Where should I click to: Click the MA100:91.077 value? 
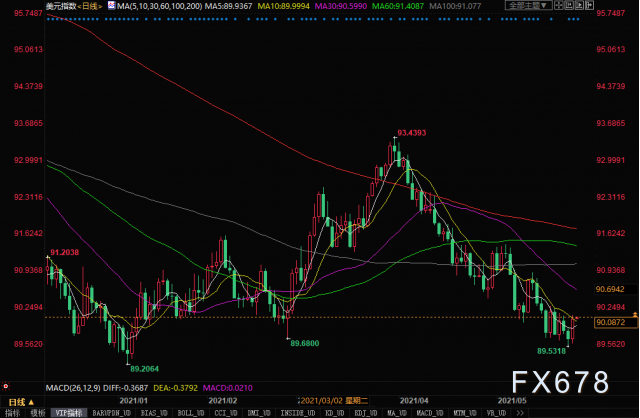(x=455, y=6)
